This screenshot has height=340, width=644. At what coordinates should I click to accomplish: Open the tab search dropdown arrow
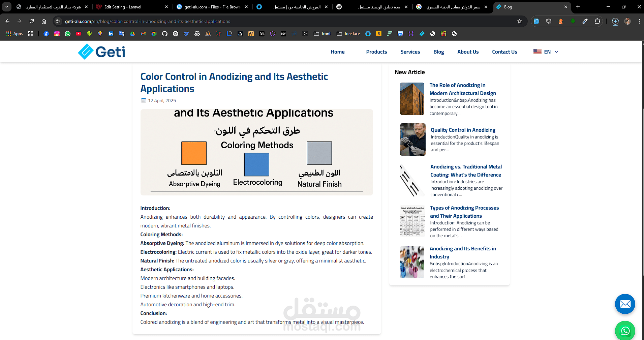point(7,7)
